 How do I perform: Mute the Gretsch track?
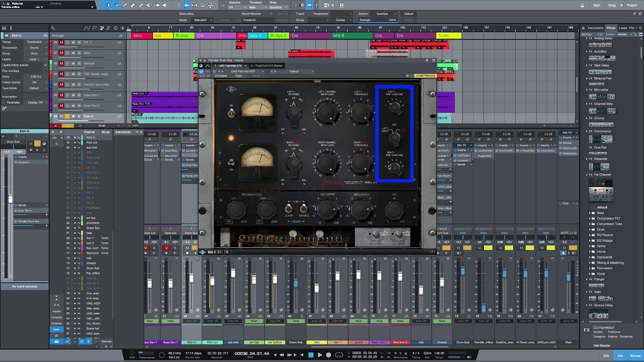click(x=61, y=63)
